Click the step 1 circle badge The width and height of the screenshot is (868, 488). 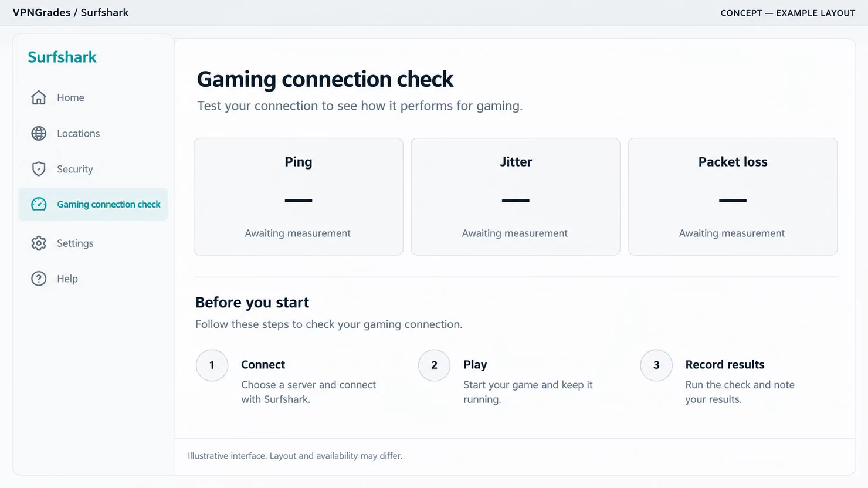[x=212, y=365]
